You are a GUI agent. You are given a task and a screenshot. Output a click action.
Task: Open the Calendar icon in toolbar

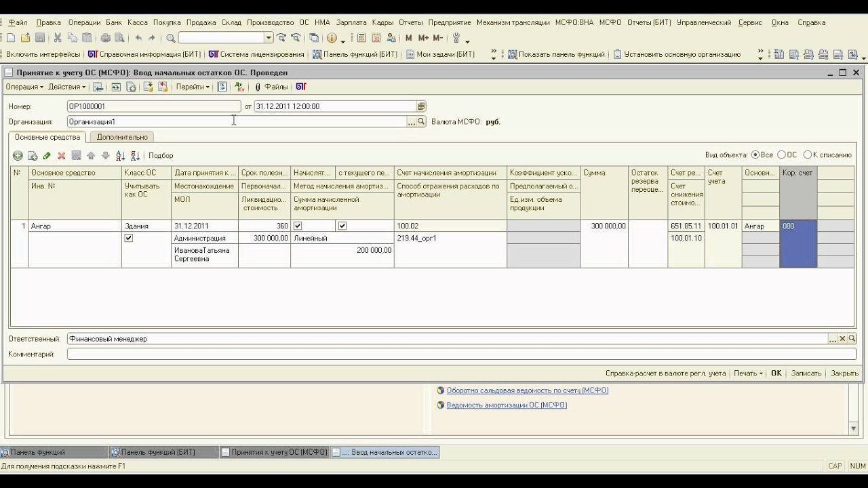376,38
